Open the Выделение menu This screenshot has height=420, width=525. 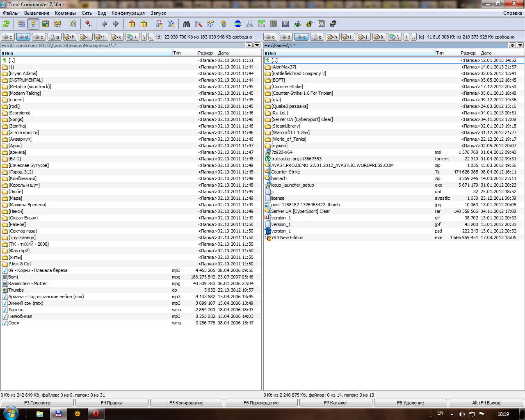37,13
